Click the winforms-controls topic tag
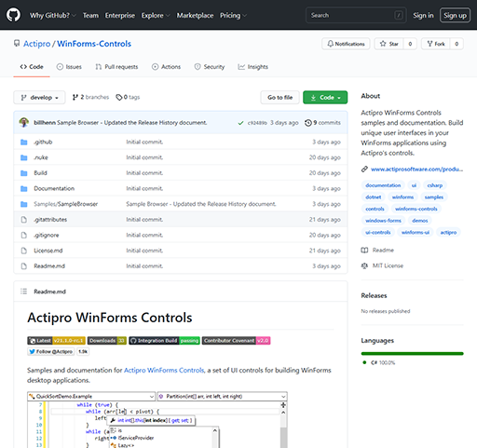The image size is (477, 448). pyautogui.click(x=416, y=209)
